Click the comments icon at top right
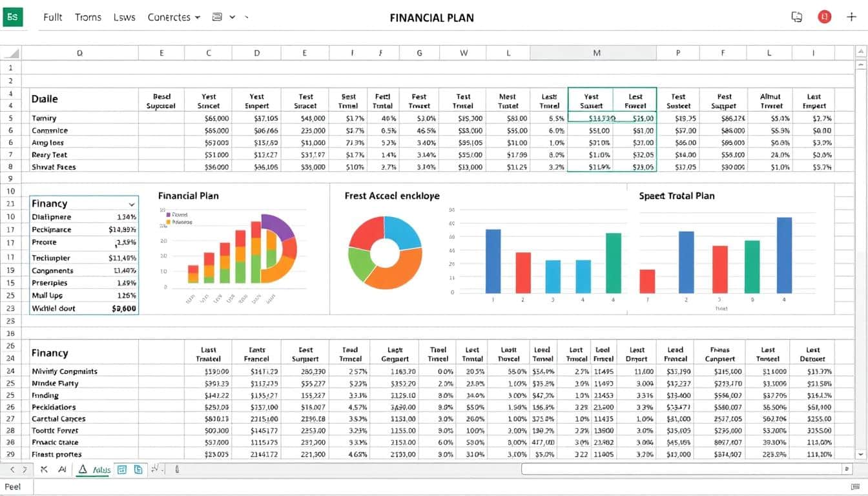Image resolution: width=868 pixels, height=496 pixels. click(797, 17)
